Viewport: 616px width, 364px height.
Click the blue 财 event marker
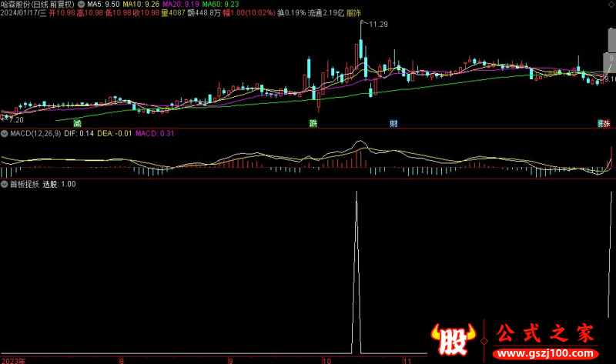coord(393,123)
